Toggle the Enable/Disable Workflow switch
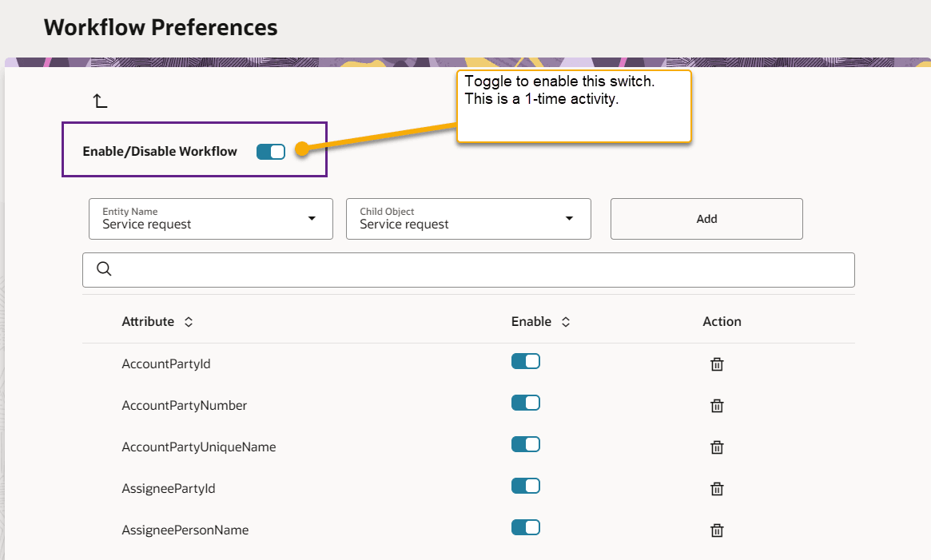The height and width of the screenshot is (560, 931). [x=271, y=152]
